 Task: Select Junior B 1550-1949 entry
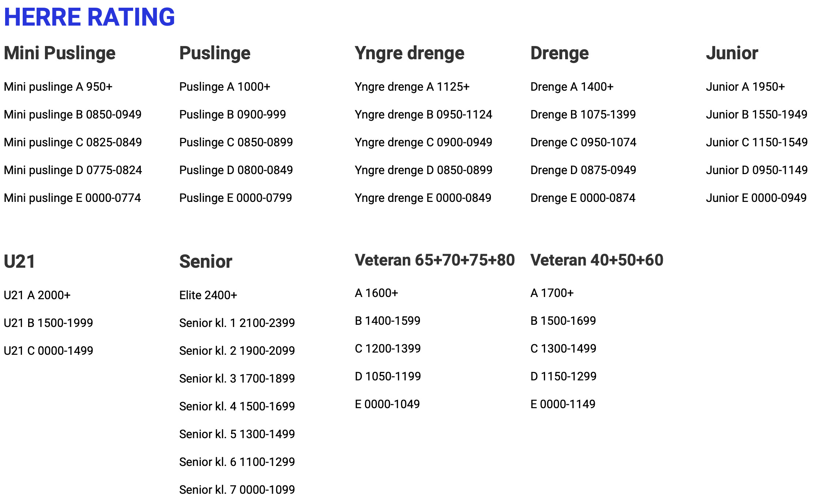coord(756,115)
